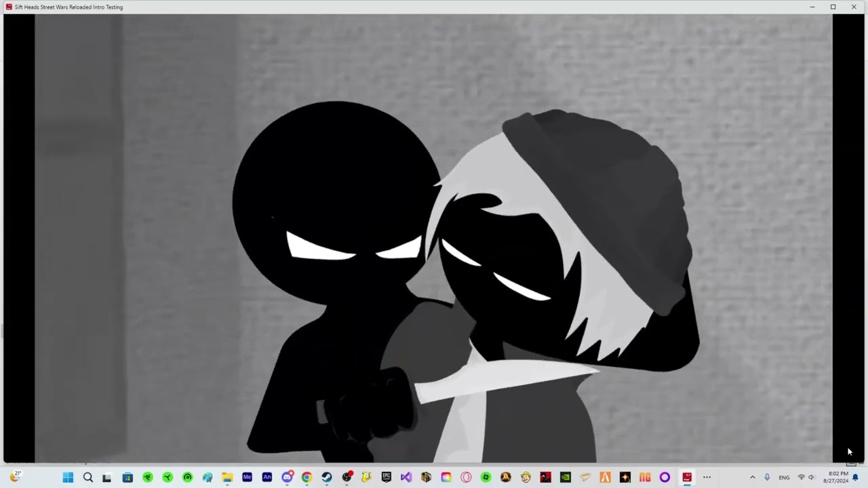Open Minecraft block icon
The height and width of the screenshot is (488, 868).
[x=426, y=477]
